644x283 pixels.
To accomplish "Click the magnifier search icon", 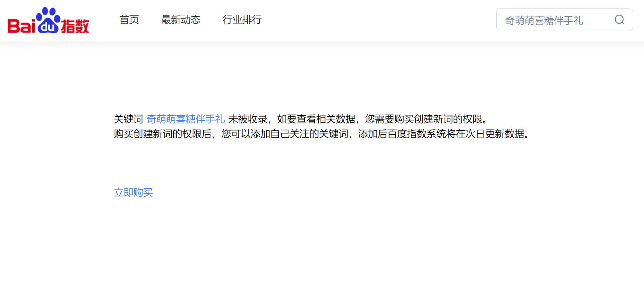I will pos(619,20).
